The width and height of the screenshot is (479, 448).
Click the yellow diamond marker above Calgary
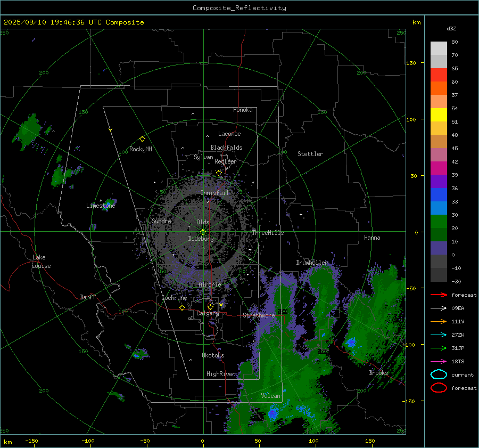(210, 307)
